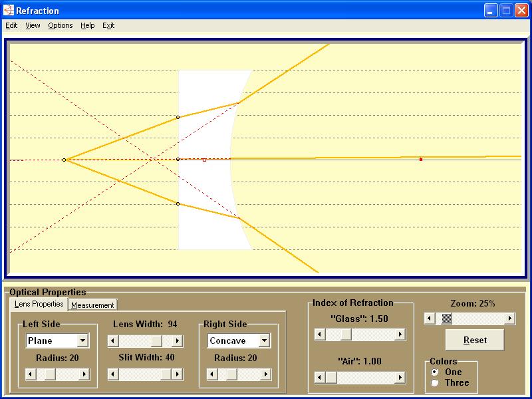
Task: Open the Left Side shape dropdown
Action: (x=82, y=340)
